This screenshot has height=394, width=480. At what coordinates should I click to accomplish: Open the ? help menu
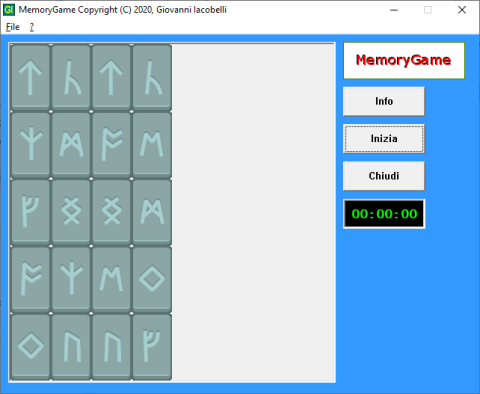(32, 27)
